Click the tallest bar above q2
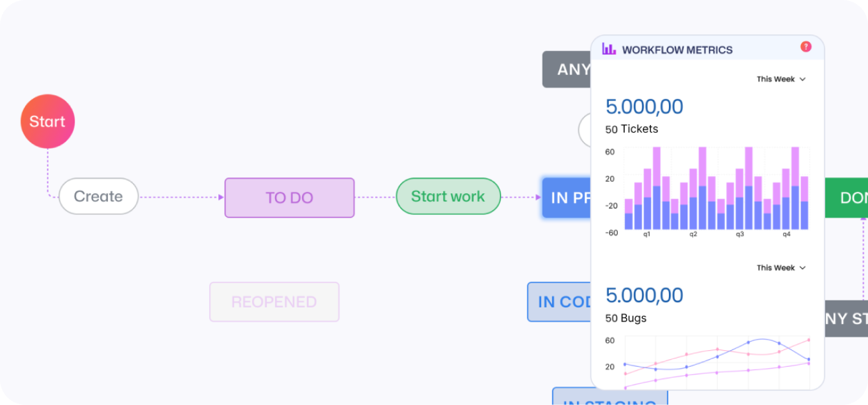The width and height of the screenshot is (868, 405). coord(703,188)
